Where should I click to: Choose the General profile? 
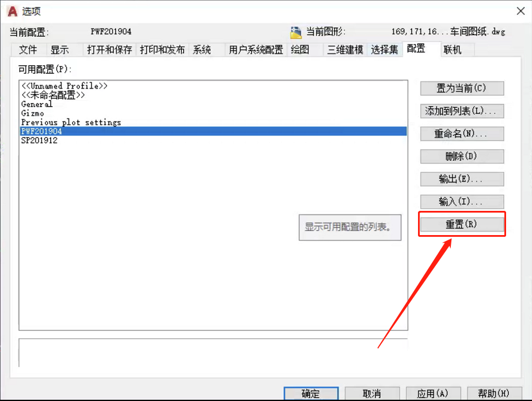tap(214, 104)
